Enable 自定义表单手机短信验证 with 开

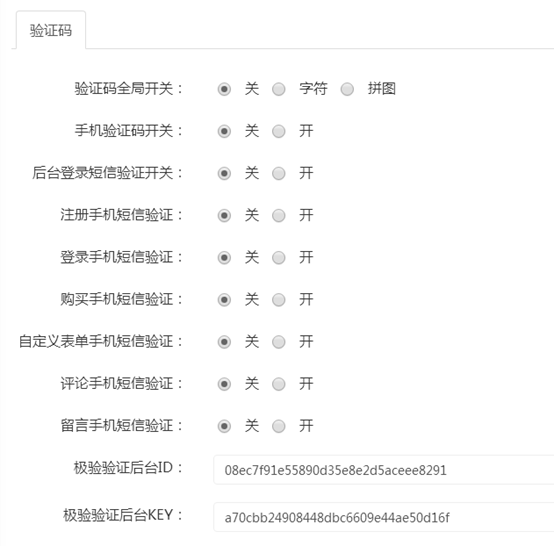278,342
